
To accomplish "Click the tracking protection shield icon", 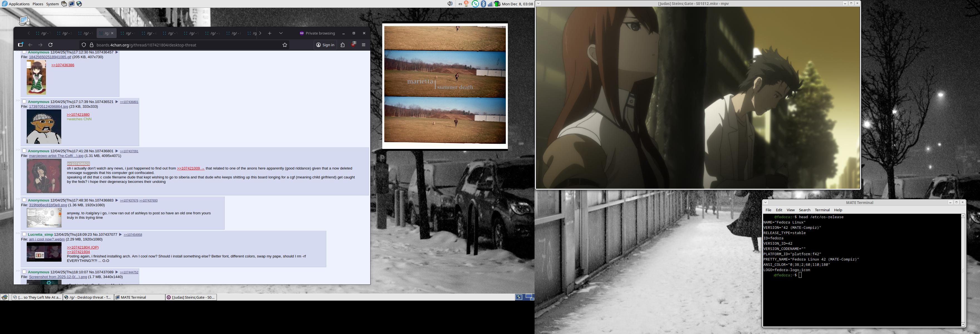I will coord(84,45).
